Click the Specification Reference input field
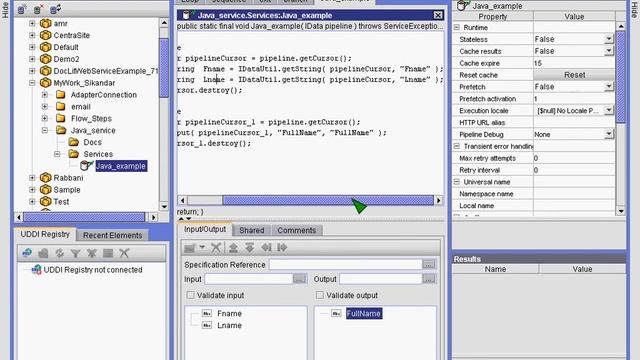The image size is (640, 360). tap(345, 264)
